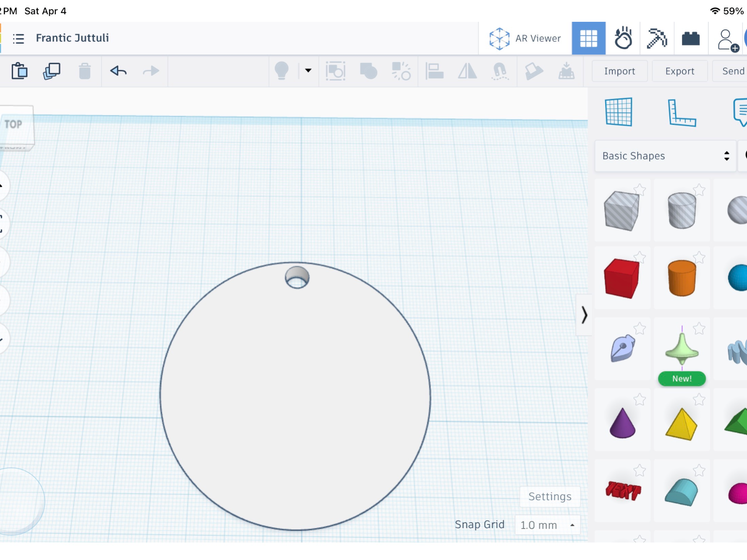
Task: Choose the yellow Pyramid shape
Action: pos(682,424)
